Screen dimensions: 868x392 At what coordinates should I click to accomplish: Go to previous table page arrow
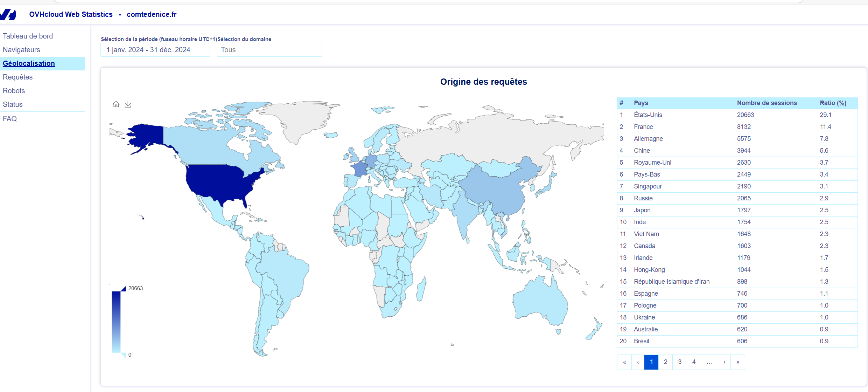(x=638, y=362)
